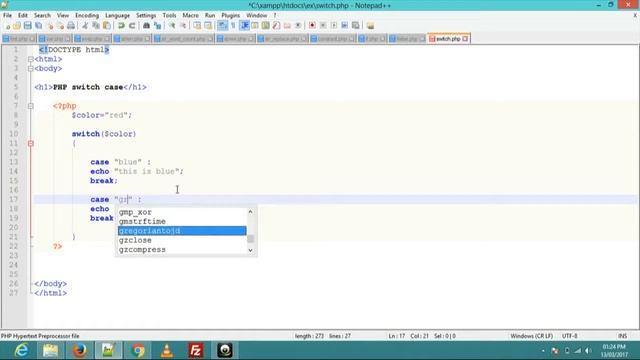The height and width of the screenshot is (360, 640).
Task: Click the autocomplete list scrollbar thumb
Action: point(251,239)
